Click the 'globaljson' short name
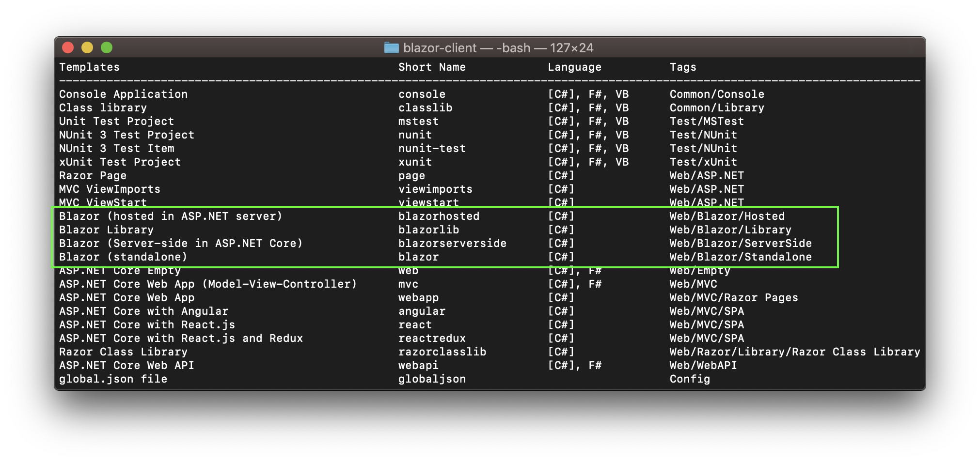The width and height of the screenshot is (980, 462). point(432,379)
